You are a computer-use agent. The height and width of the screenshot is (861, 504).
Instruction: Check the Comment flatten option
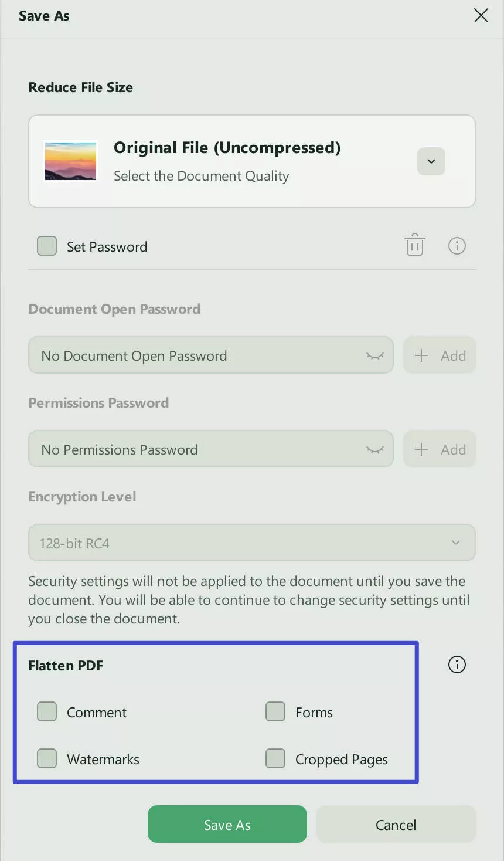tap(46, 711)
